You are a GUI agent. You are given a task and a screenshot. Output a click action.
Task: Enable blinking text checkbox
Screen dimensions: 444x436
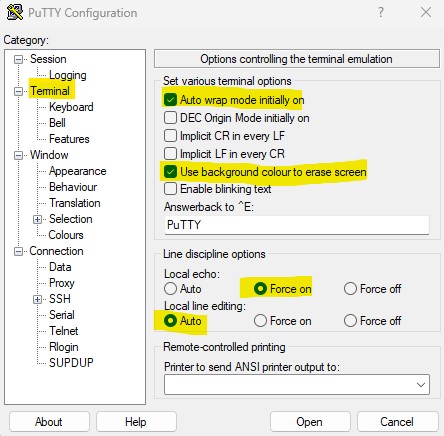pyautogui.click(x=170, y=189)
